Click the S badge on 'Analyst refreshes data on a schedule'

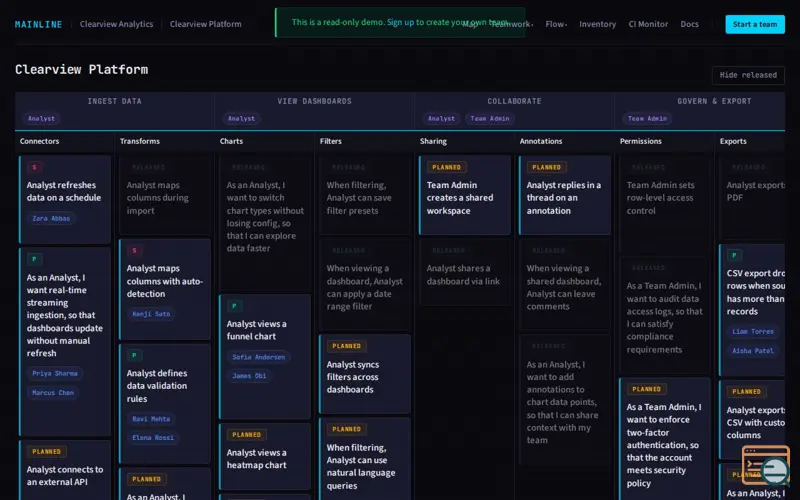(35, 167)
